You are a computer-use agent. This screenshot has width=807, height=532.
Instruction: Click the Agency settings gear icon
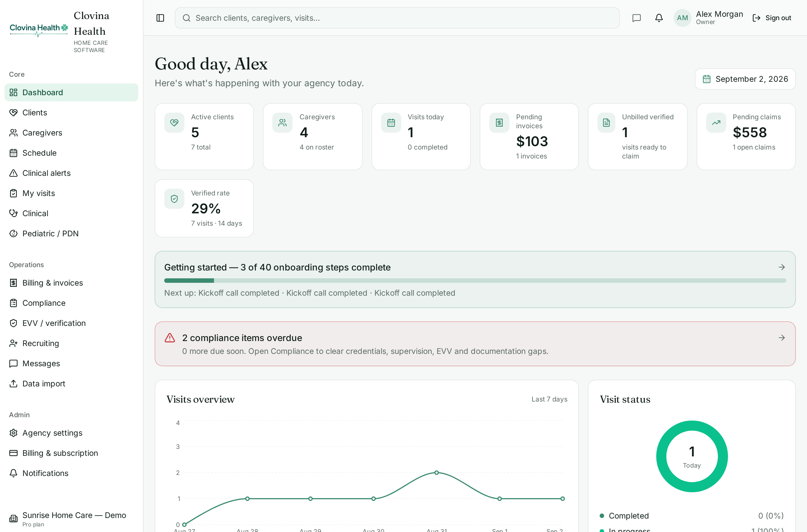pos(13,433)
